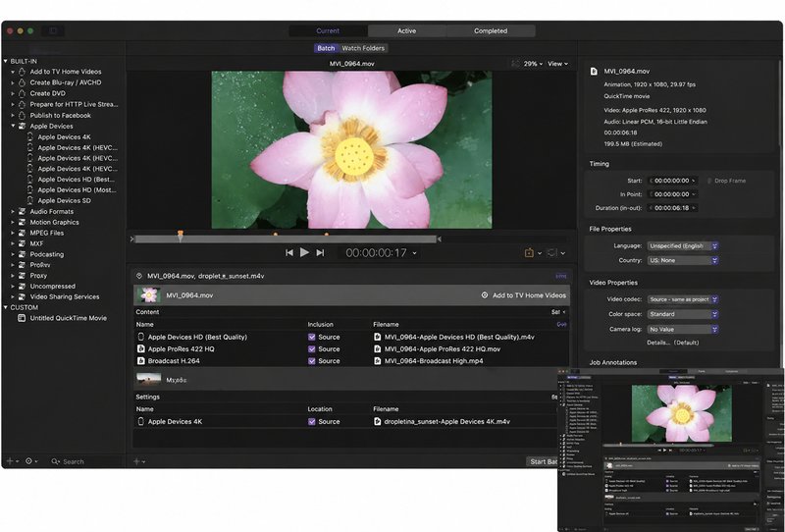Click the first small orange marker on scrubber
Image resolution: width=785 pixels, height=532 pixels.
pos(276,234)
